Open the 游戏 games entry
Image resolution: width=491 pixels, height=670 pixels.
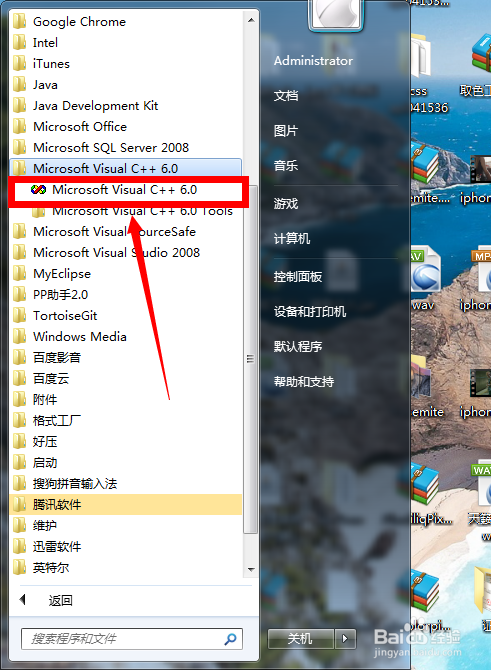click(x=286, y=203)
